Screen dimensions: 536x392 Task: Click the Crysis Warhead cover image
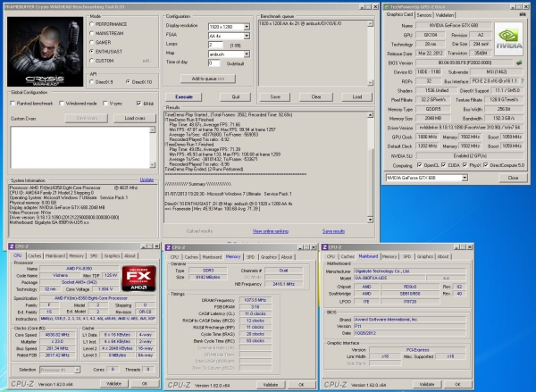coord(46,52)
